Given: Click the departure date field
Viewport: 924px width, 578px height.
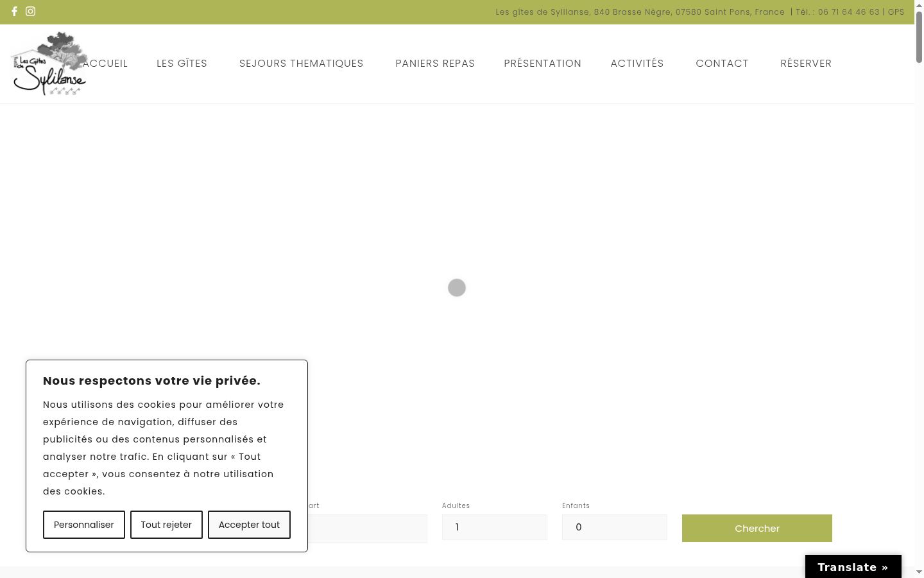Looking at the screenshot, I should coord(368,529).
